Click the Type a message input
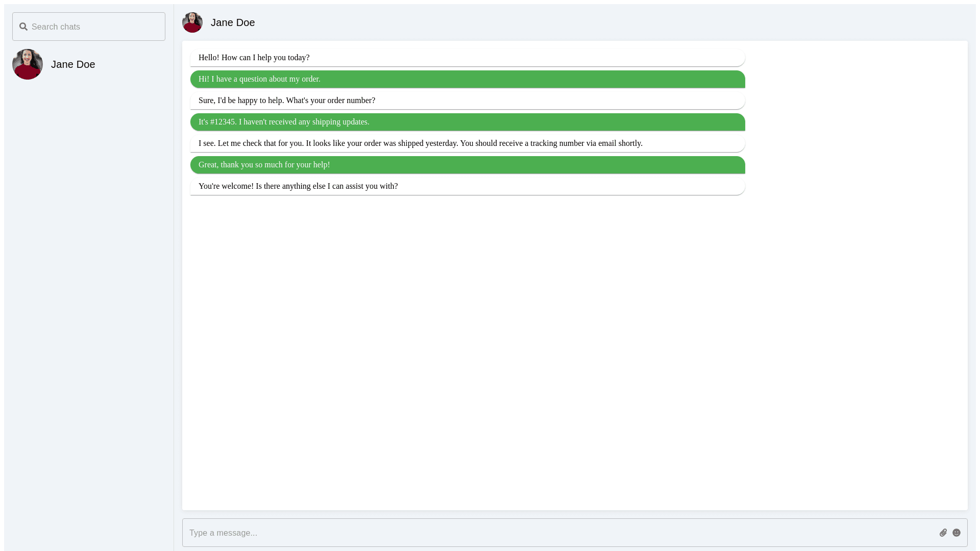The height and width of the screenshot is (551, 980). pyautogui.click(x=556, y=533)
